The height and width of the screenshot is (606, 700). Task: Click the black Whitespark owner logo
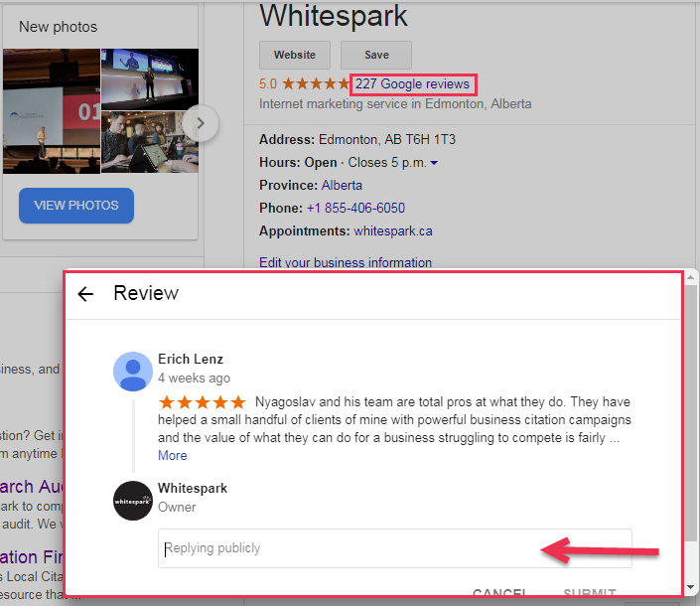[133, 501]
